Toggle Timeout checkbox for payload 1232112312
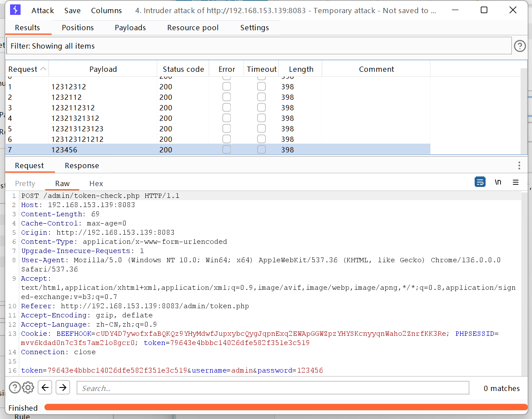 click(x=261, y=108)
